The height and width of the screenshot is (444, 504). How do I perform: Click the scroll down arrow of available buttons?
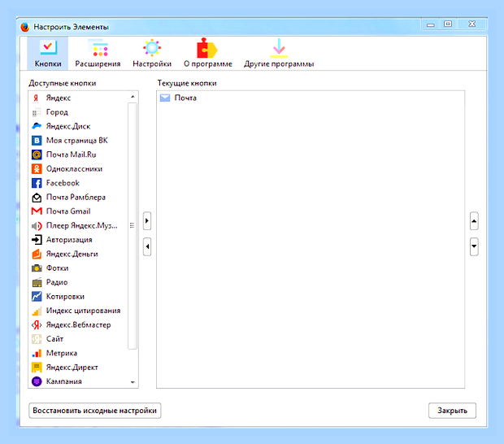coord(133,382)
